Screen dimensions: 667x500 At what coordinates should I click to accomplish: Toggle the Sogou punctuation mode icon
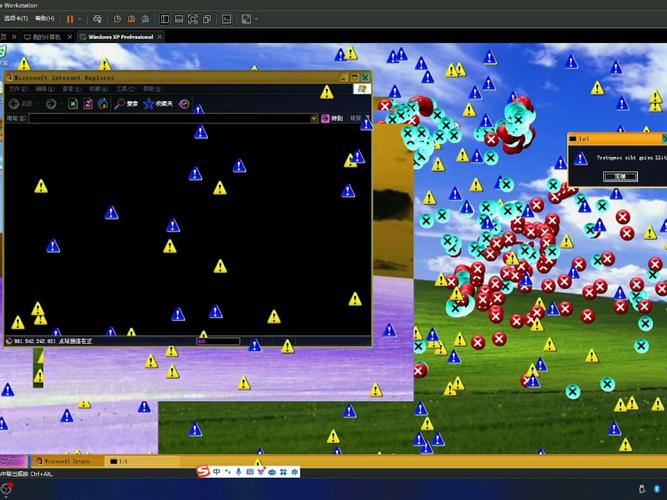228,472
